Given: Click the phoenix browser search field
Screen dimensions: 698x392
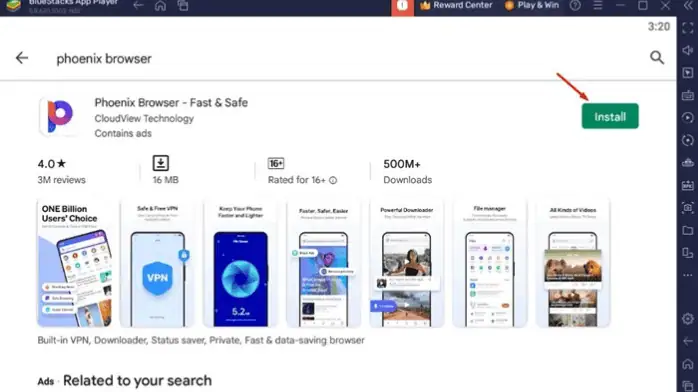Looking at the screenshot, I should point(104,58).
